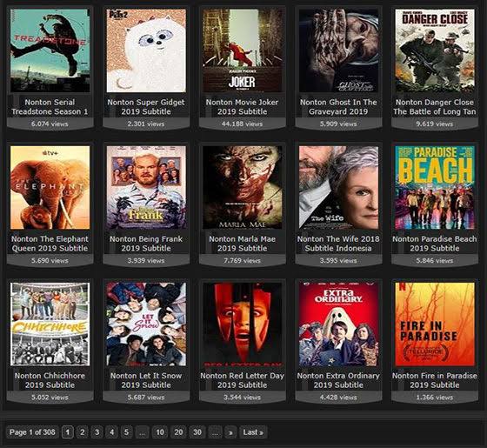This screenshot has height=448, width=487.
Task: Click the '3.595 views' count under The Wife
Action: click(x=338, y=260)
